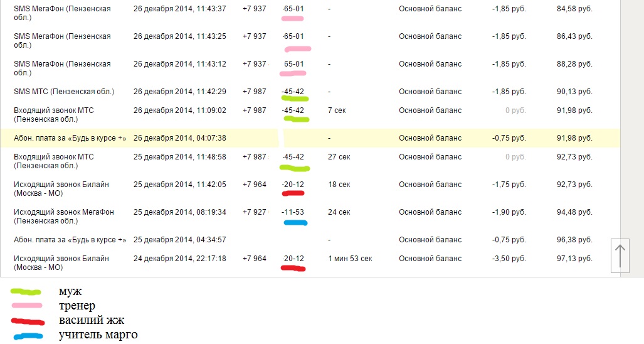The image size is (644, 344).
Task: Click the legend label учитель марго
Action: 98,335
